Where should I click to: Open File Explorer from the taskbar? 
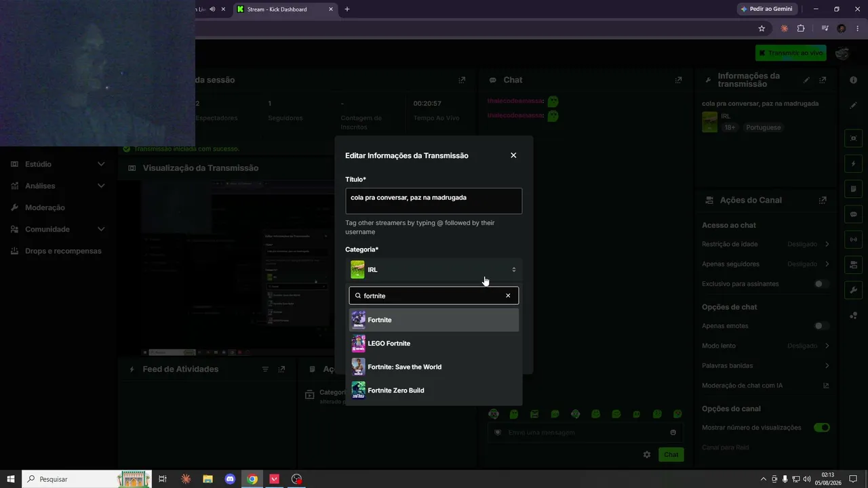208,479
